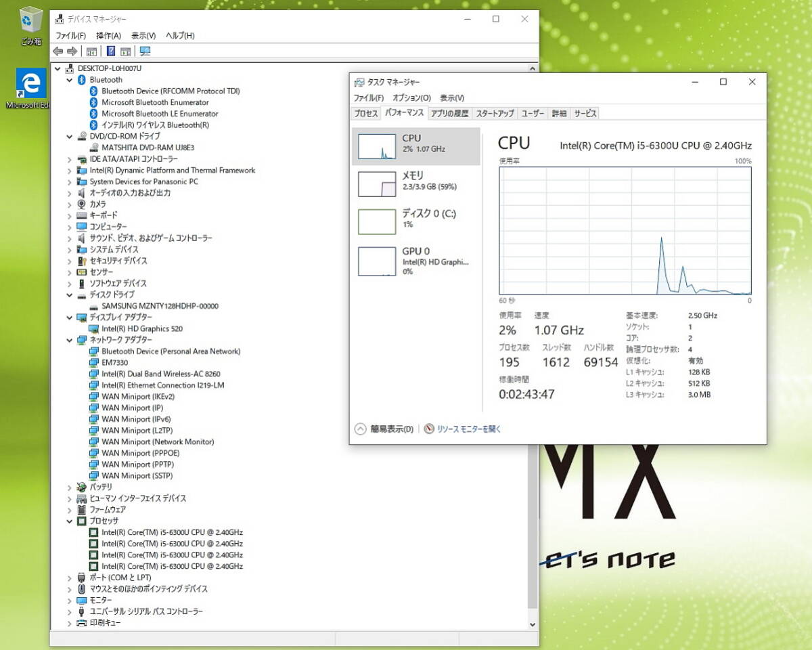The height and width of the screenshot is (650, 812).
Task: Toggle the show/hide console tree toolbar icon
Action: [91, 51]
